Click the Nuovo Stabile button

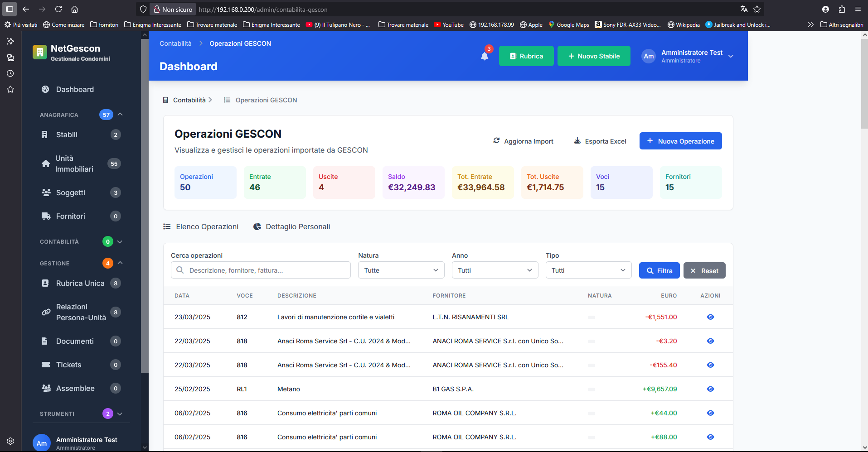(594, 56)
